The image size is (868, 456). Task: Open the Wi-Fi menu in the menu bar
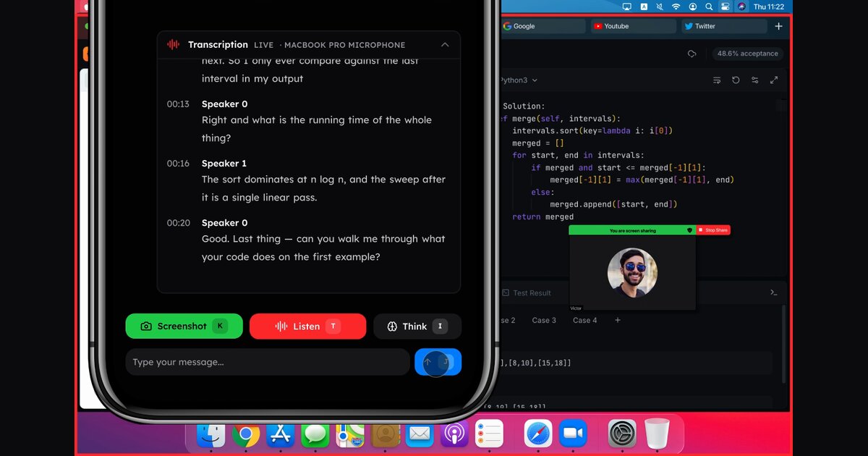(x=676, y=7)
